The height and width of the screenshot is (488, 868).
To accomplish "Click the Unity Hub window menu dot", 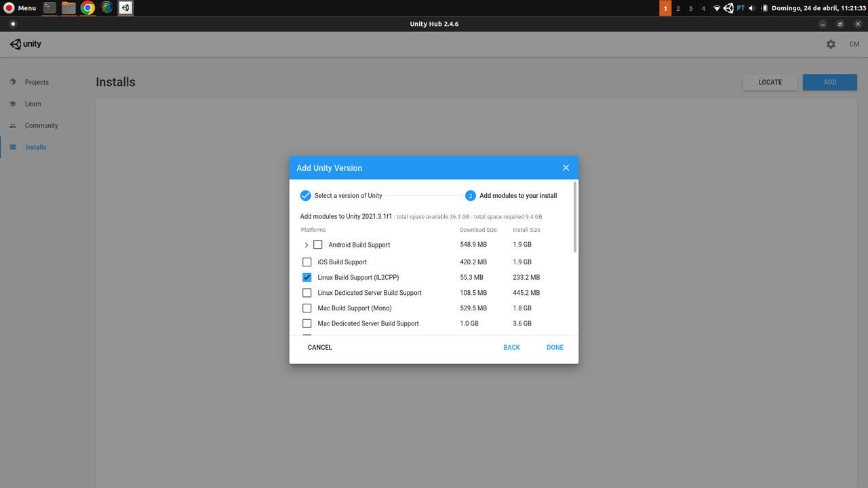I will (x=12, y=24).
